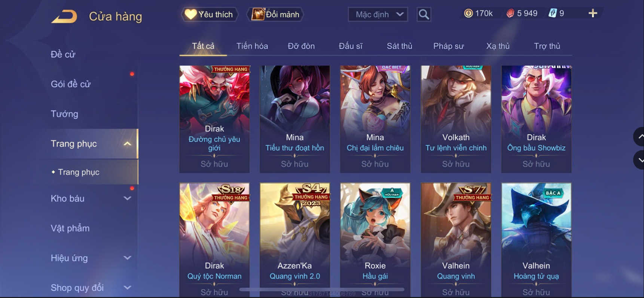Screen dimensions: 644x298
Task: Expand the Kho báu sidebar section
Action: point(127,198)
